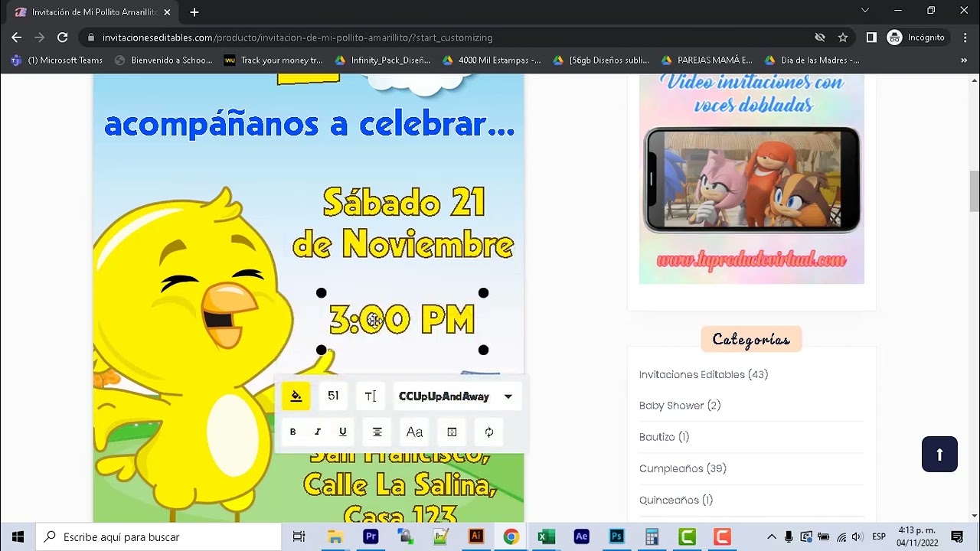Change text alignment using the alignment icon

pos(377,432)
